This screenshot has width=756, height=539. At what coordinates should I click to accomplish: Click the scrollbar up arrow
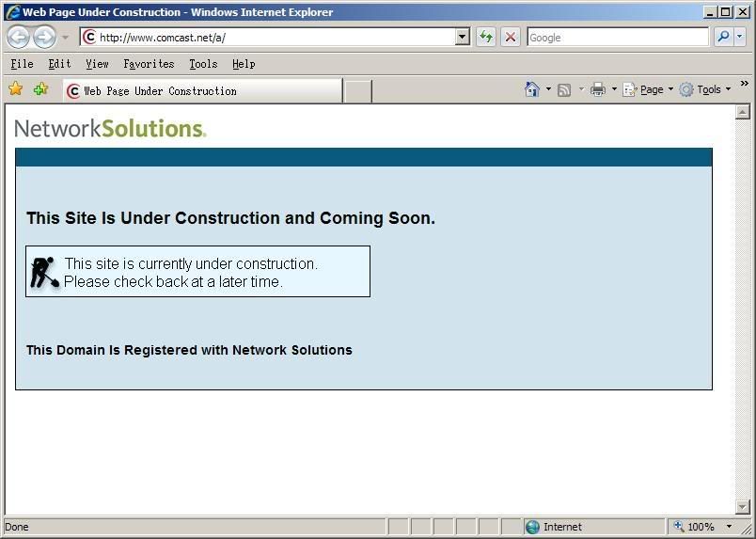(x=743, y=112)
